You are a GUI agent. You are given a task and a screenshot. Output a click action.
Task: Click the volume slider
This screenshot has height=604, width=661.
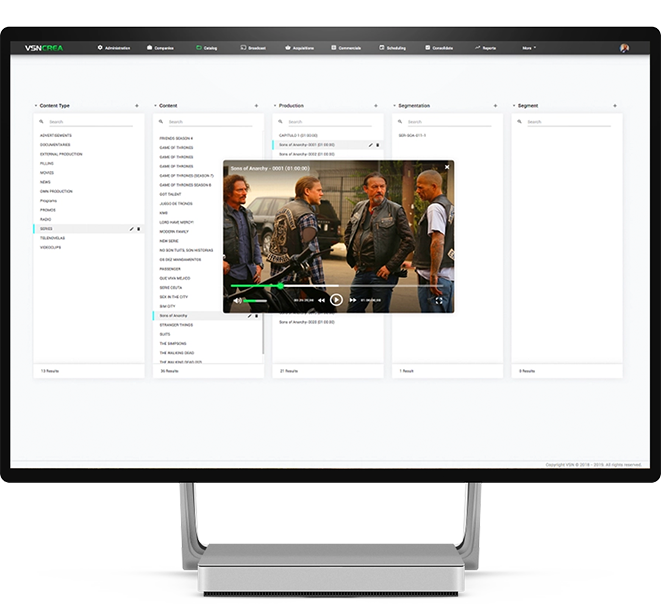255,301
